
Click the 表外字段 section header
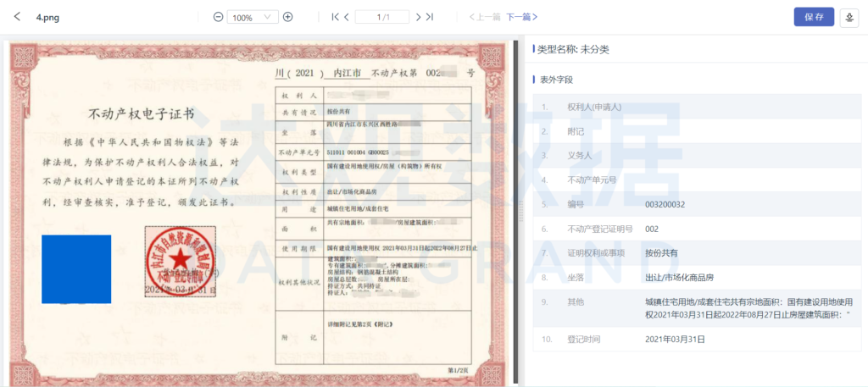[x=557, y=80]
